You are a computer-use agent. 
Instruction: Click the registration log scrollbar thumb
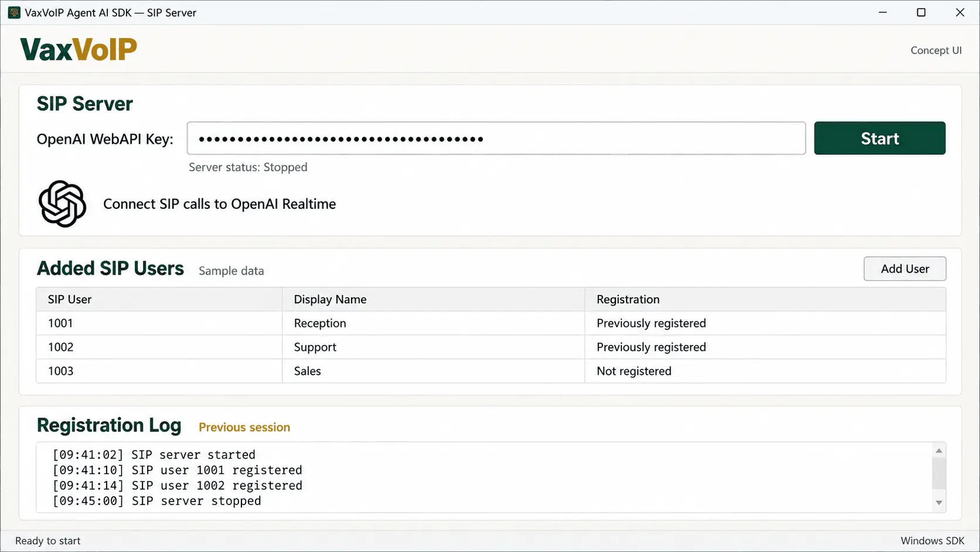(939, 473)
